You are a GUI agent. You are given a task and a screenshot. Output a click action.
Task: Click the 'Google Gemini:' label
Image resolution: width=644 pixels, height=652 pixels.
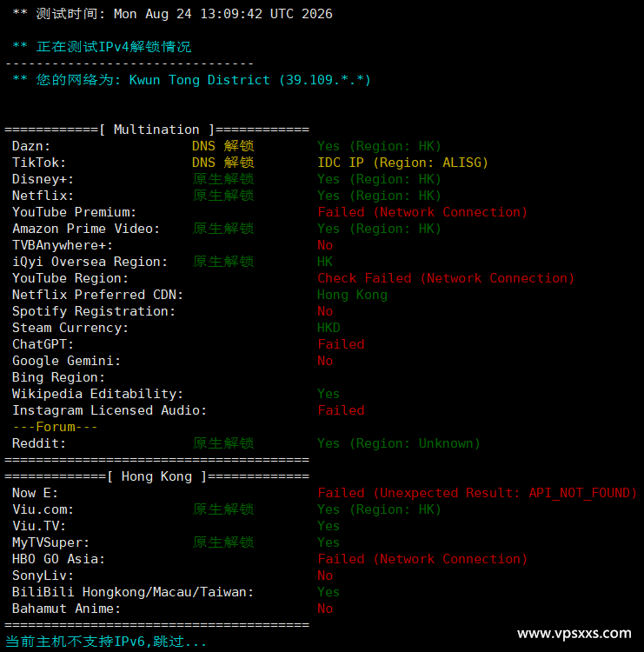[x=67, y=361]
